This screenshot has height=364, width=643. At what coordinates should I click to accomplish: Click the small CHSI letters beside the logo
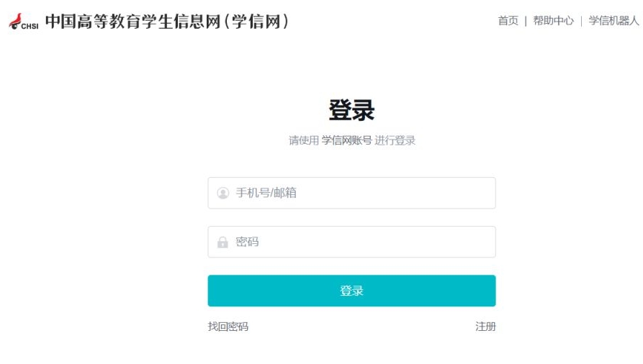tap(30, 26)
